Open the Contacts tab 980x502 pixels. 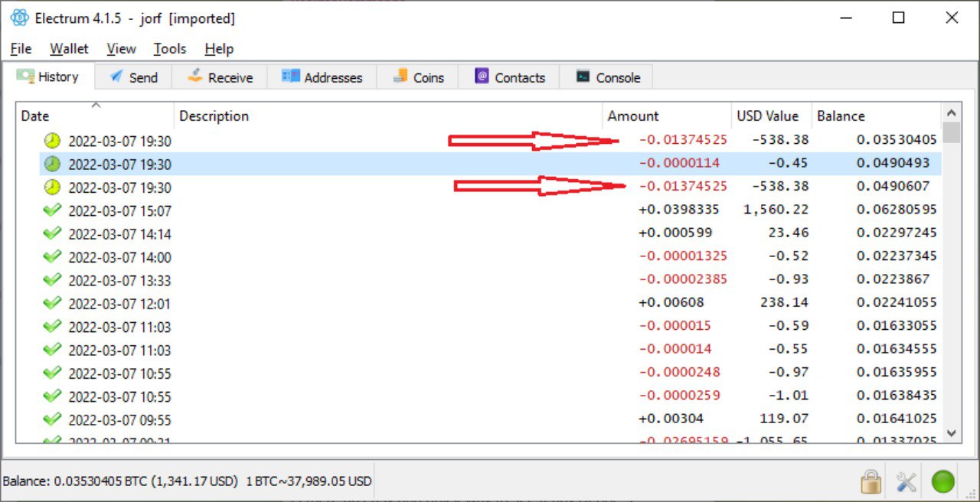(509, 77)
